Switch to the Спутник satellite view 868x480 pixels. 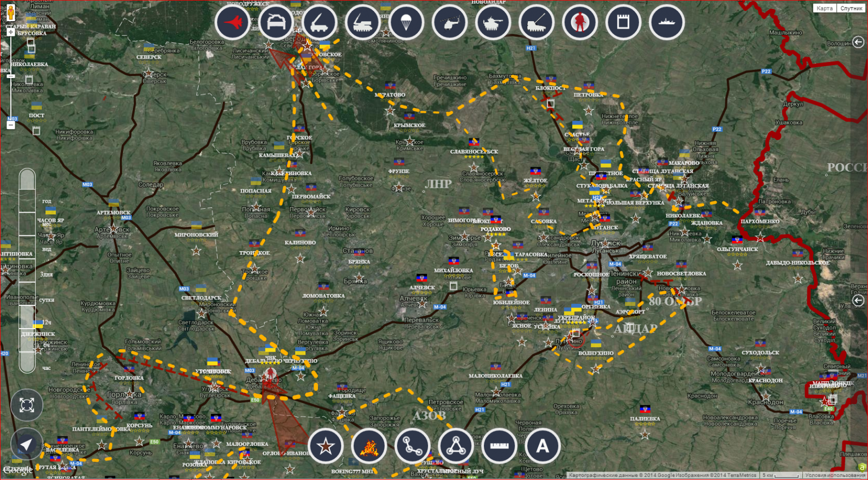click(851, 8)
